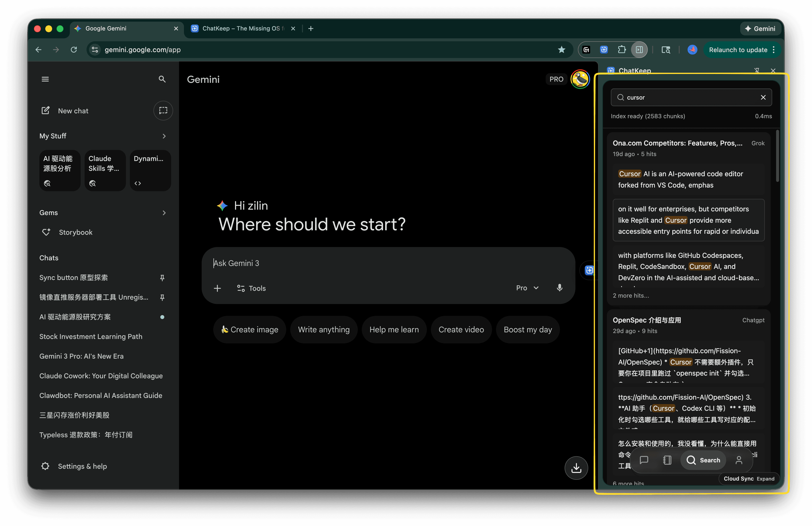Select the Search tab in ChatKeep

(704, 460)
